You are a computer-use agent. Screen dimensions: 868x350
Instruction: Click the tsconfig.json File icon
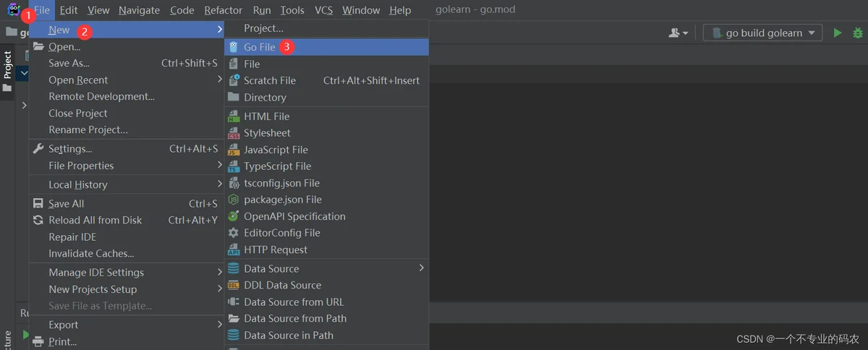[x=233, y=183]
